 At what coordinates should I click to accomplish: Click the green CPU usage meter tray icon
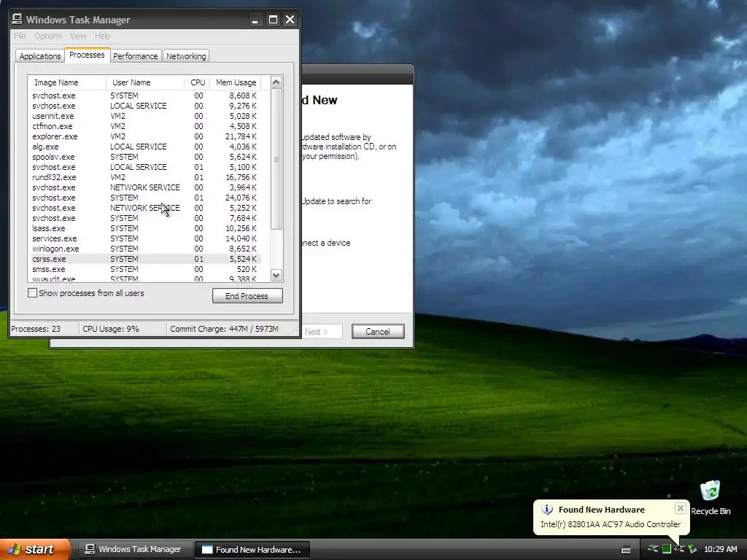[x=667, y=549]
